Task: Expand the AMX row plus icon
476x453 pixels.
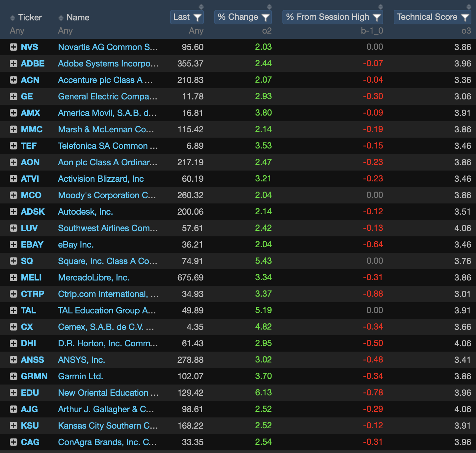Action: coord(13,113)
